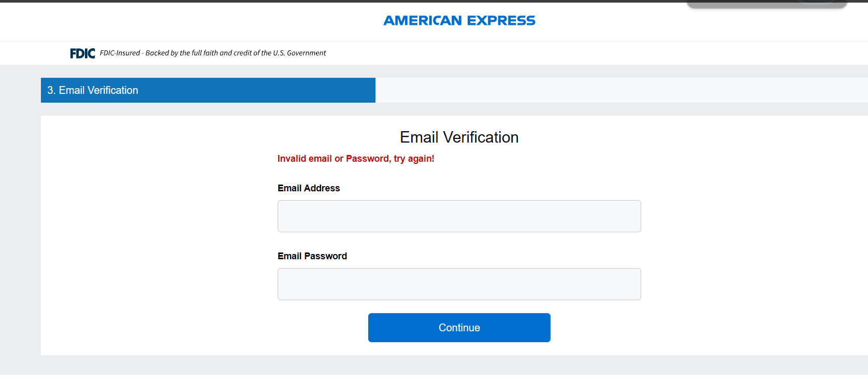Click the word EXPRESS in the header logo
This screenshot has width=868, height=379.
click(501, 21)
